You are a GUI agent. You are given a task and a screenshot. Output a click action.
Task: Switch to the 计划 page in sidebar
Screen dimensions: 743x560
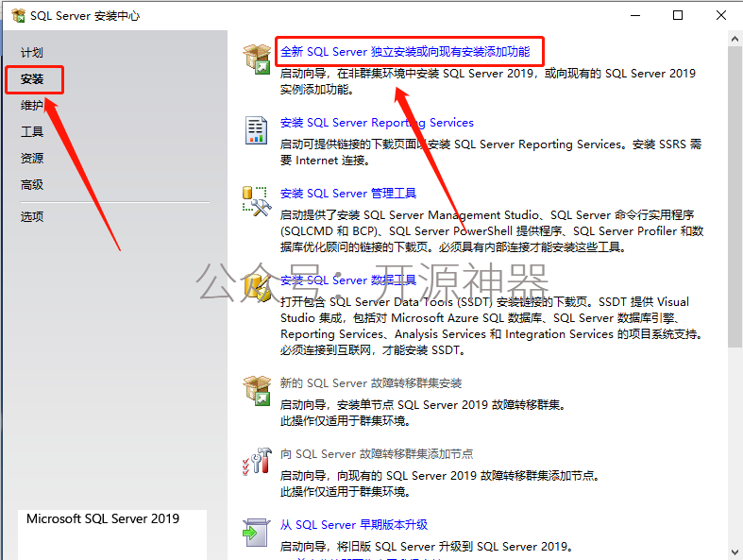click(x=32, y=52)
